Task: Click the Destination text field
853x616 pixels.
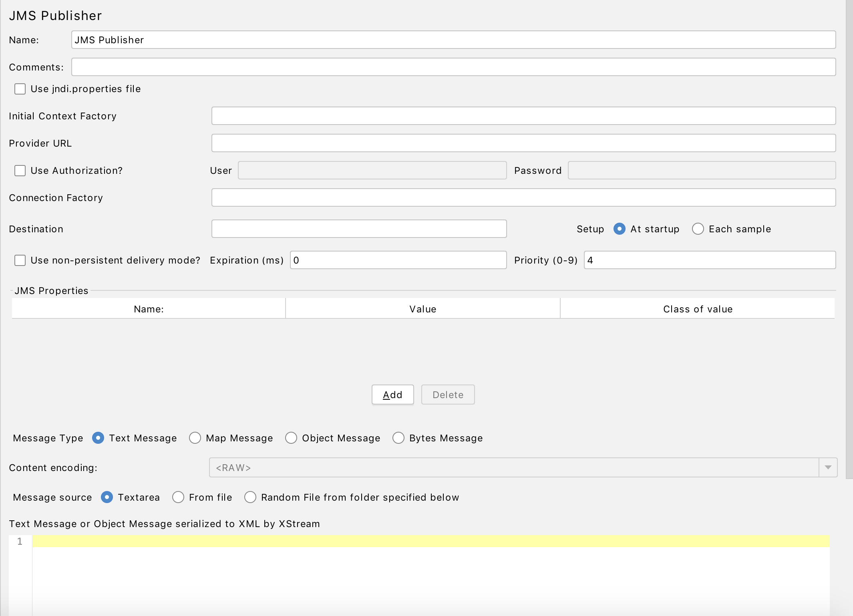Action: coord(359,229)
